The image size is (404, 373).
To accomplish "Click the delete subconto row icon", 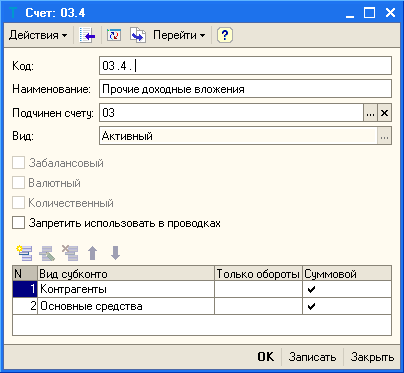I will coord(70,253).
